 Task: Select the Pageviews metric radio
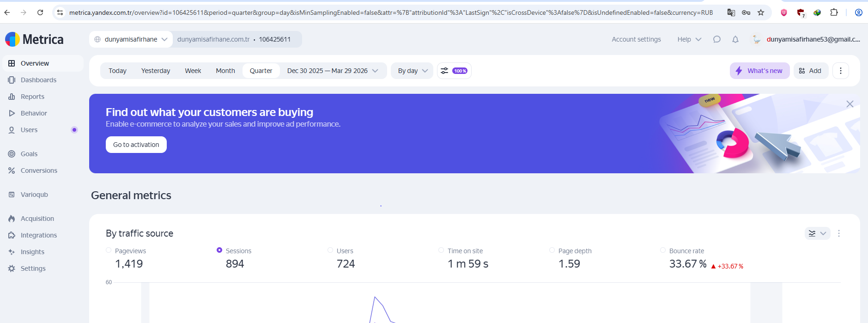(x=109, y=250)
